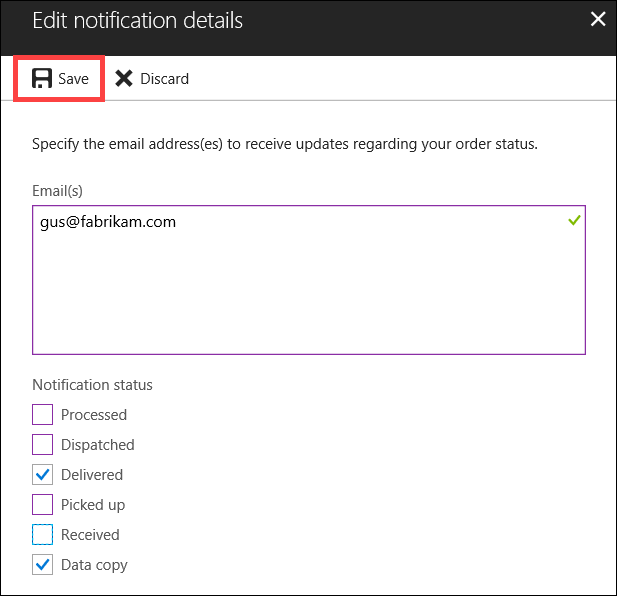The width and height of the screenshot is (617, 596).
Task: Click the Data copy status label
Action: [94, 565]
